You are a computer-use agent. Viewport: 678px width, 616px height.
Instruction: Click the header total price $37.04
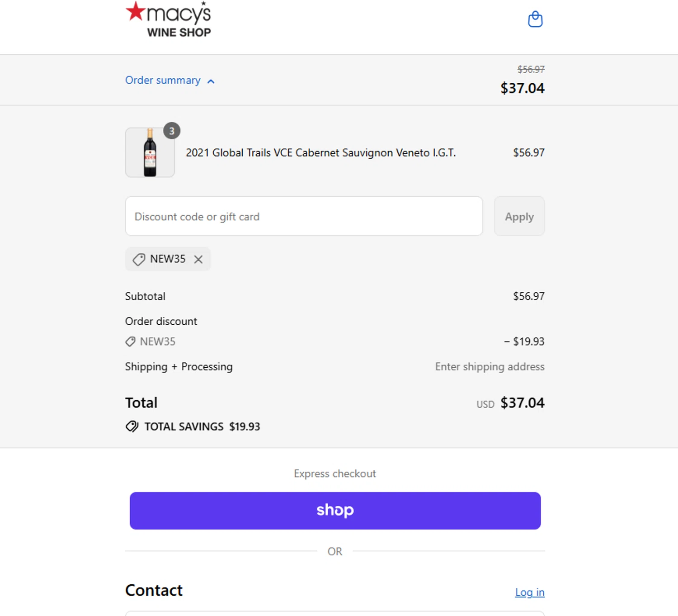pyautogui.click(x=522, y=88)
